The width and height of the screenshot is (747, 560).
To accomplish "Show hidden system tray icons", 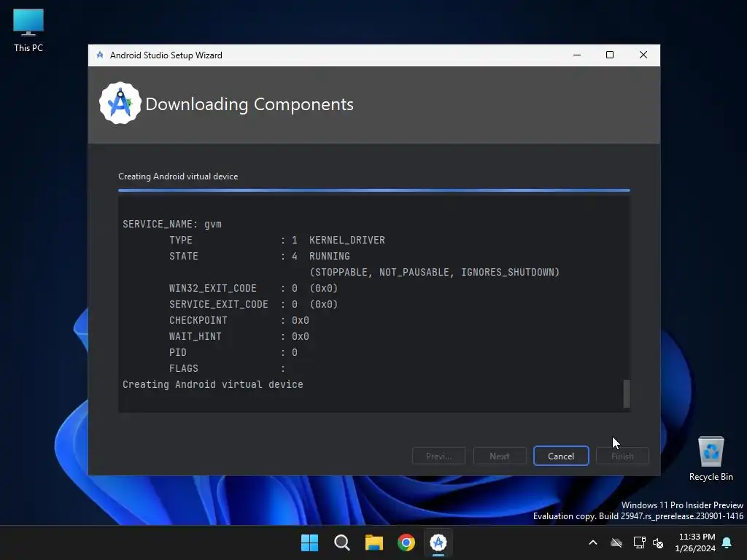I will click(593, 542).
